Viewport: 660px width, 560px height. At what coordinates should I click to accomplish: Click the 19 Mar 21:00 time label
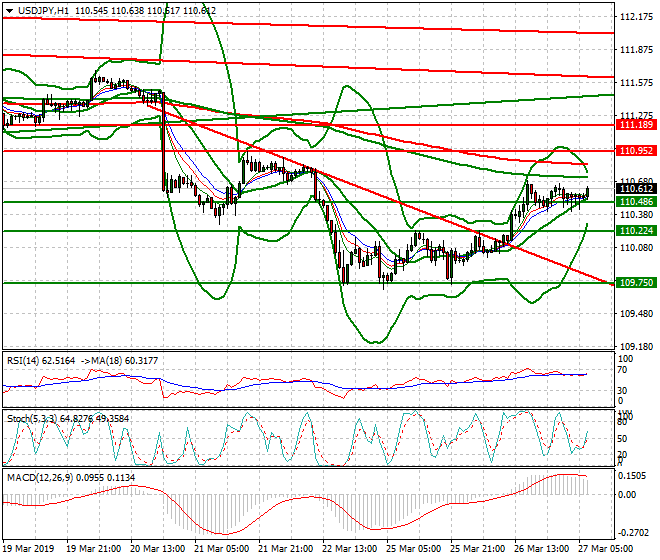click(94, 549)
